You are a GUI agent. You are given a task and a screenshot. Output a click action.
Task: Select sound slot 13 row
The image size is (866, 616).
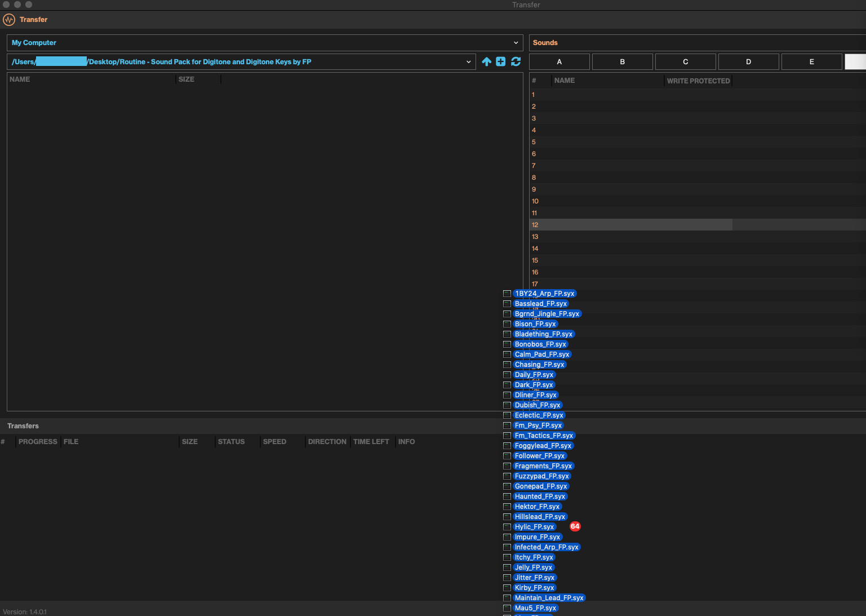[x=698, y=237]
